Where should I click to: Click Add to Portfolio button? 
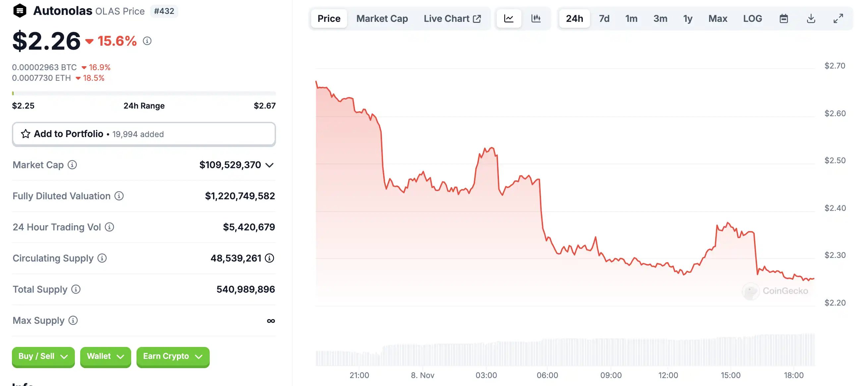pyautogui.click(x=143, y=134)
